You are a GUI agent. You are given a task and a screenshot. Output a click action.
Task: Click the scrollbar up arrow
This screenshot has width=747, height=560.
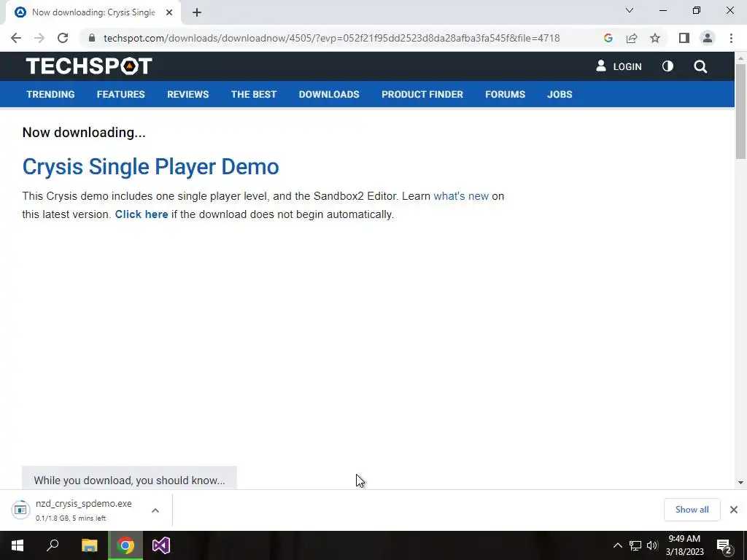(x=740, y=58)
